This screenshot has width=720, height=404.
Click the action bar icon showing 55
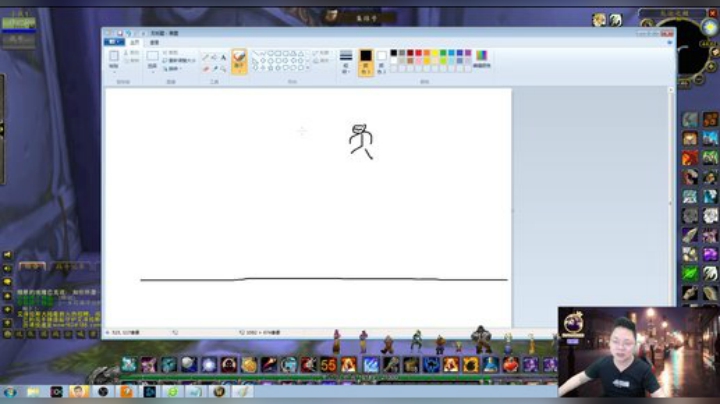click(328, 365)
